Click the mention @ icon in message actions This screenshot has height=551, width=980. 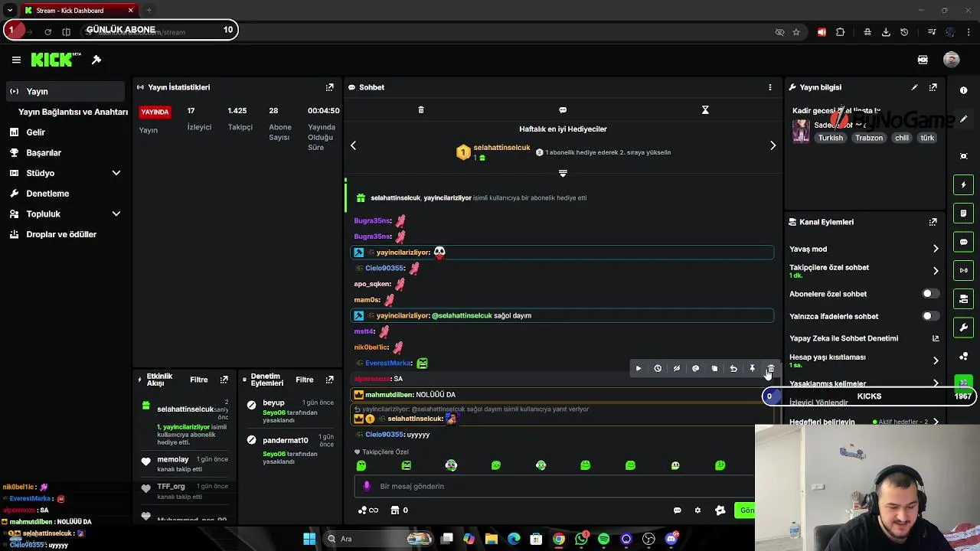[x=695, y=369]
